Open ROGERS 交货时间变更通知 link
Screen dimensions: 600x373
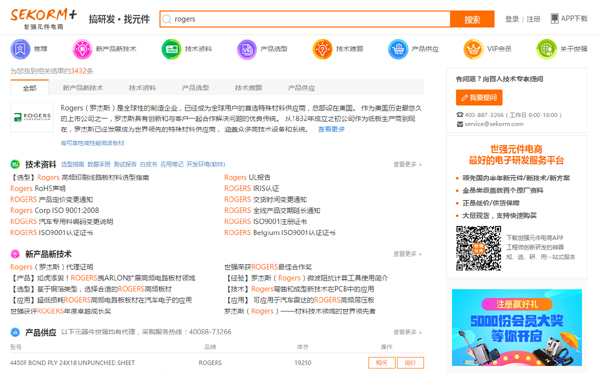click(x=266, y=199)
